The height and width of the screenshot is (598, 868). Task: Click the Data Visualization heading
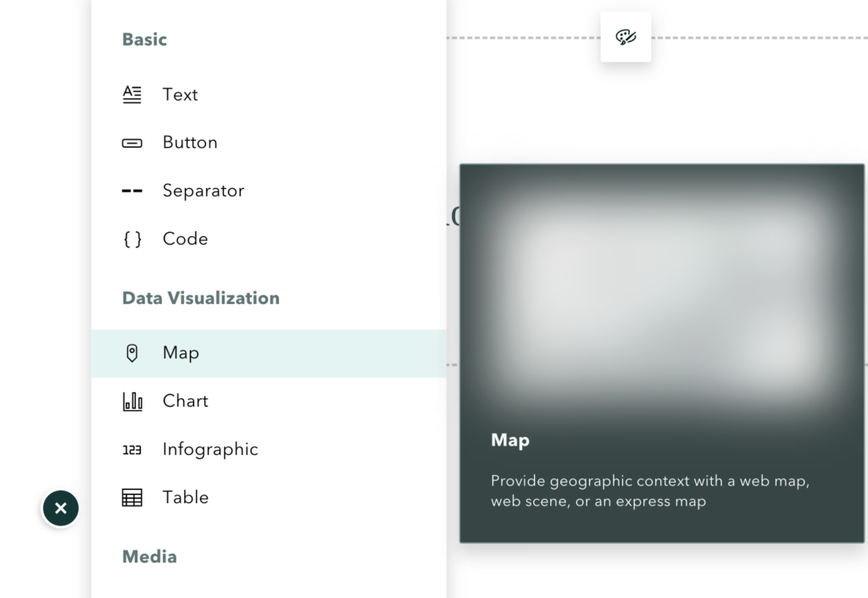[201, 298]
